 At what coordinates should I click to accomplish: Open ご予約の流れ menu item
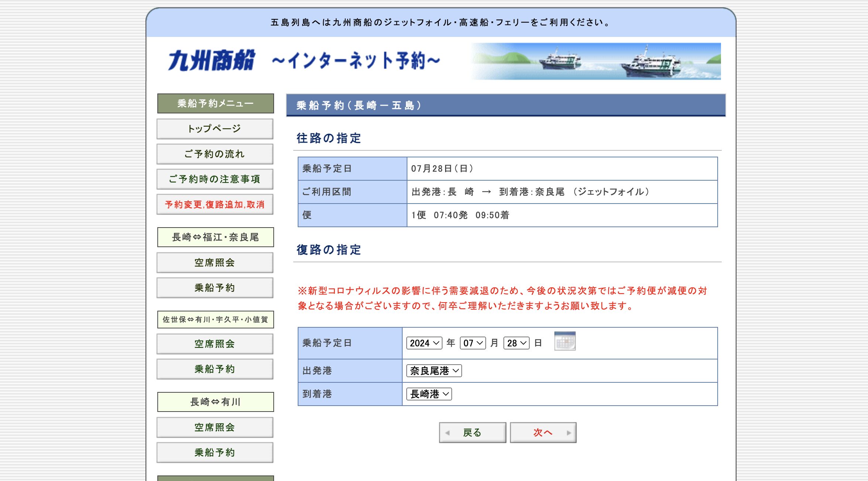pos(215,154)
